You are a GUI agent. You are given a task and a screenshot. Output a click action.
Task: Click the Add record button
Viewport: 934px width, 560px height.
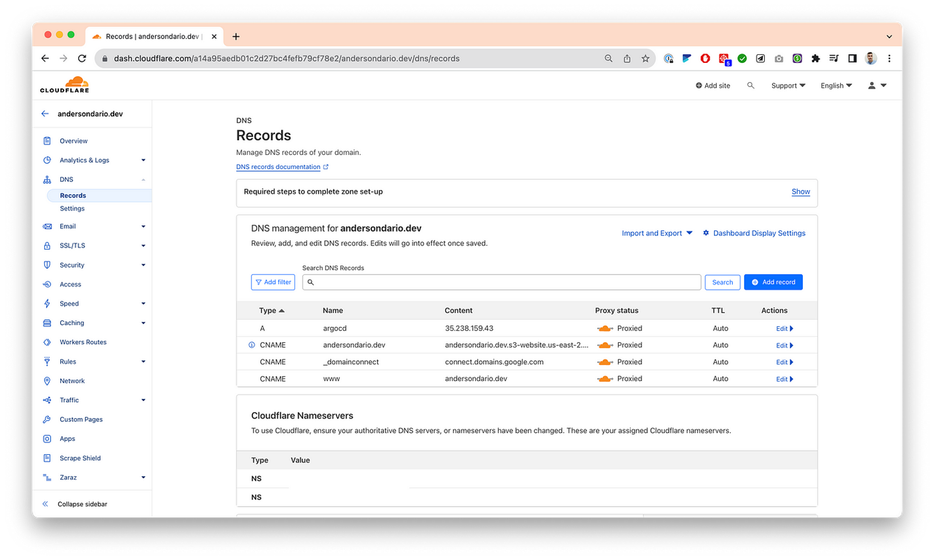(x=773, y=282)
